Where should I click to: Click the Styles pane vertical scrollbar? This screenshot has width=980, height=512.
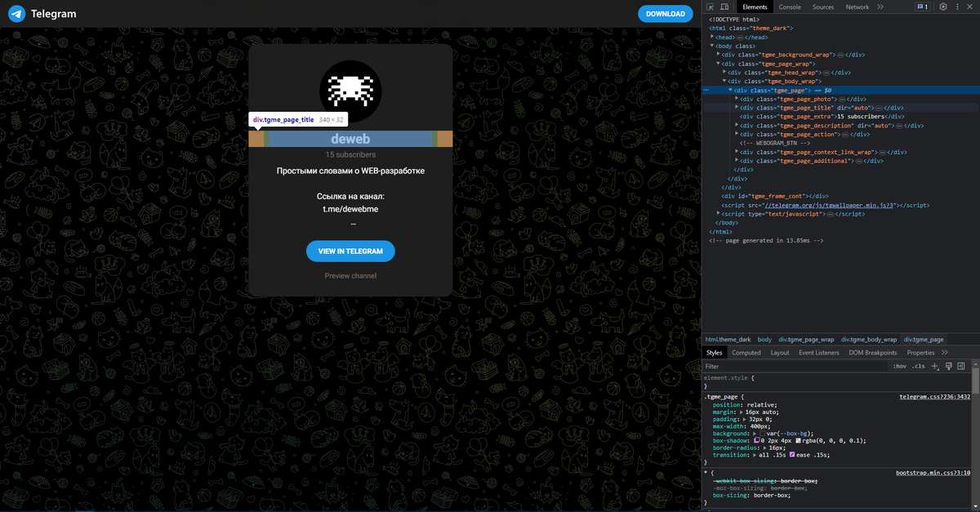click(x=975, y=381)
